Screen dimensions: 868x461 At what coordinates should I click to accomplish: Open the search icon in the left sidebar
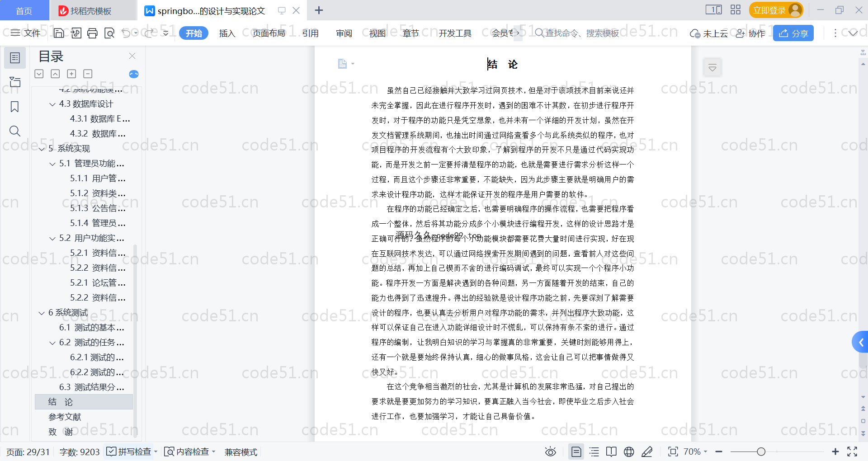[x=15, y=131]
